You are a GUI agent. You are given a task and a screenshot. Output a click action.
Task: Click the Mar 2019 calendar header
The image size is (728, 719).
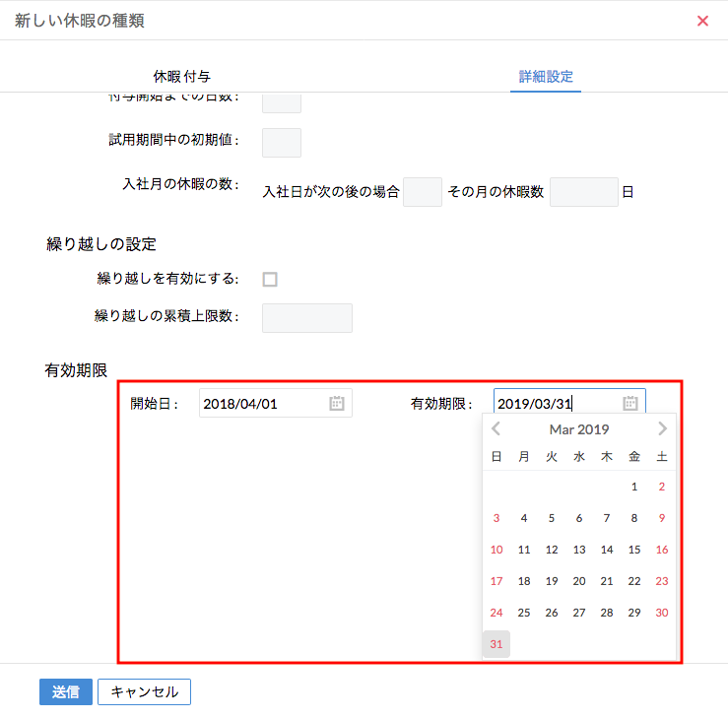click(x=579, y=429)
